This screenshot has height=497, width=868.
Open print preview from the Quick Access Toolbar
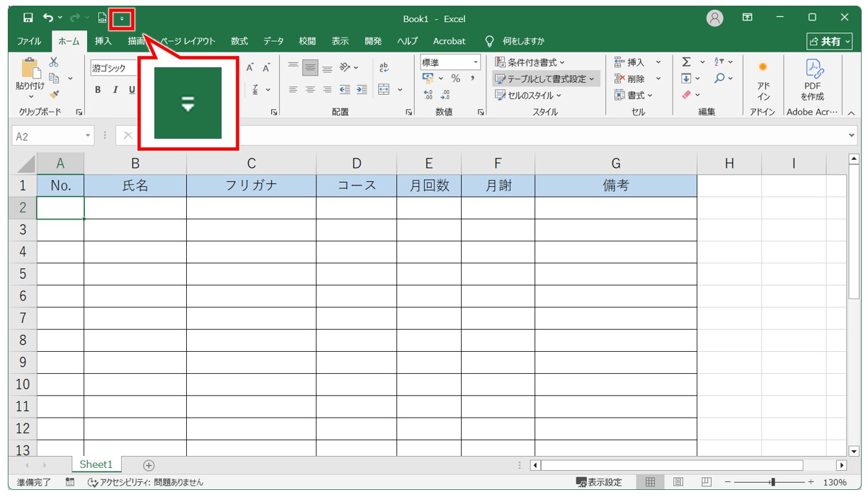(x=102, y=18)
